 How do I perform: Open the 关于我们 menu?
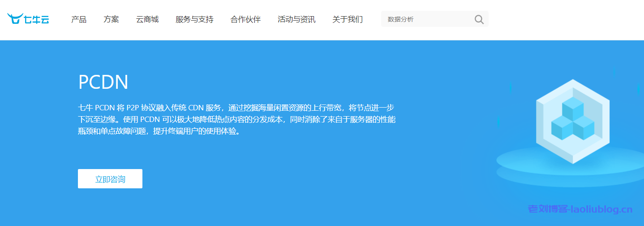point(348,19)
